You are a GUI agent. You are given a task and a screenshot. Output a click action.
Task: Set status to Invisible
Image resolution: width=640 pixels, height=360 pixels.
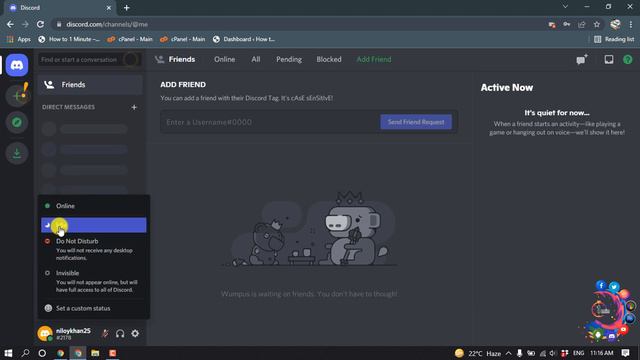pos(94,281)
